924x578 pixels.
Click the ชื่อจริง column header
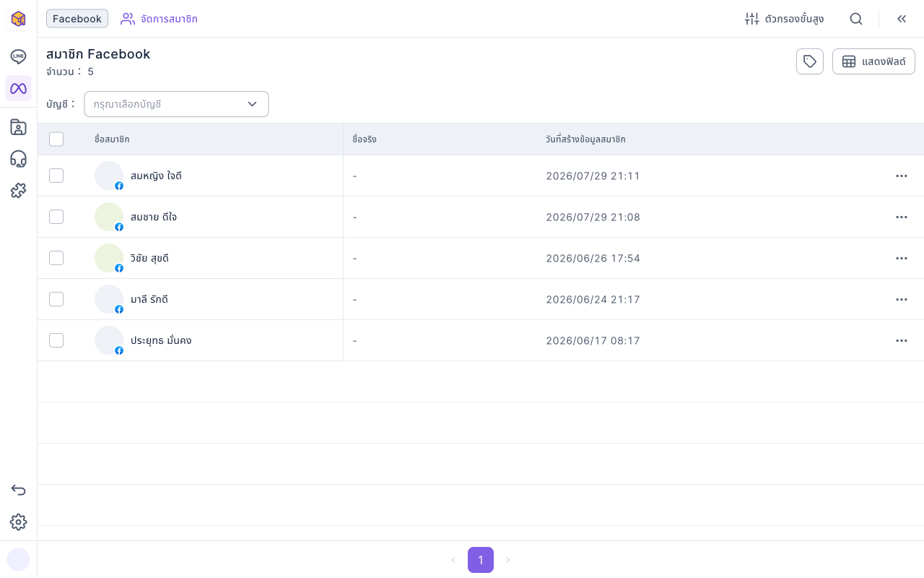tap(365, 139)
